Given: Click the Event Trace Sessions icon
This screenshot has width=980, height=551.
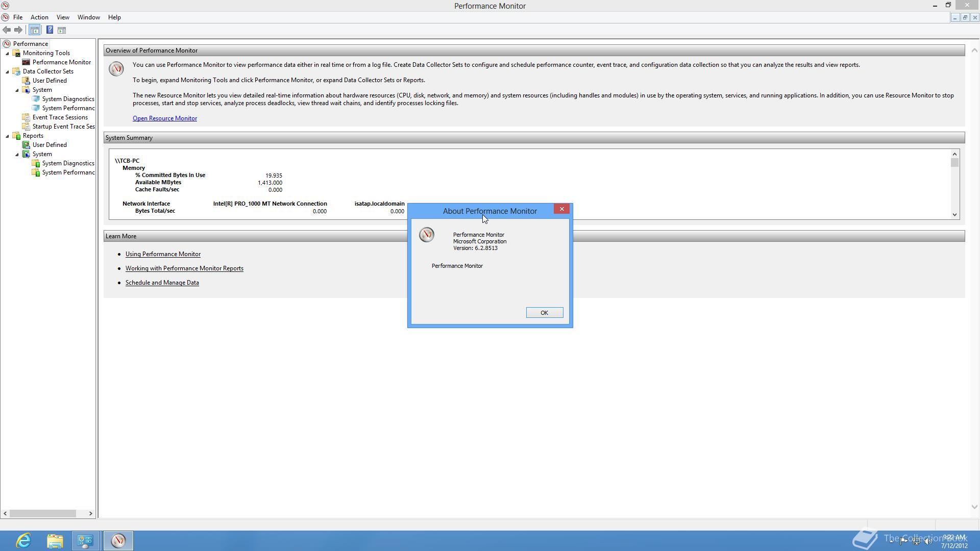Looking at the screenshot, I should (26, 117).
